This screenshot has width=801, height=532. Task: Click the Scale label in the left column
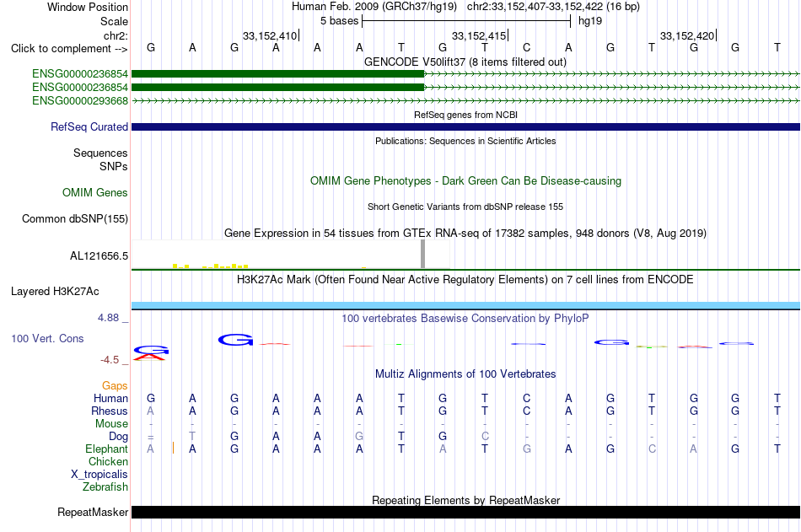(114, 21)
